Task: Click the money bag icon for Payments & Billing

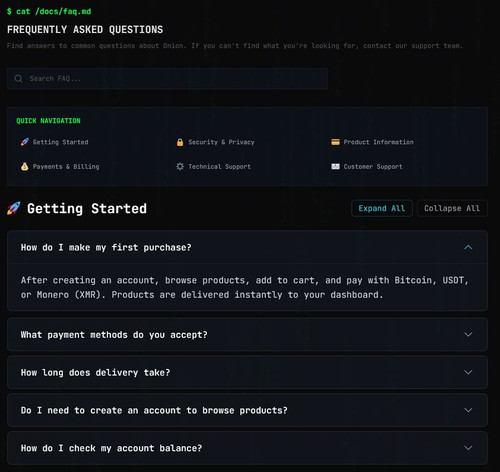Action: click(x=25, y=166)
